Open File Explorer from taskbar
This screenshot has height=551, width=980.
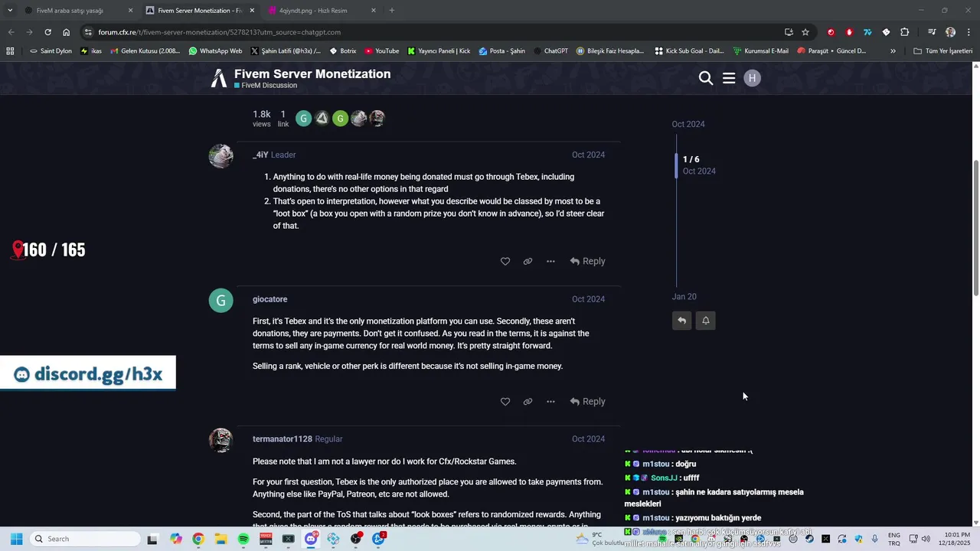220,539
